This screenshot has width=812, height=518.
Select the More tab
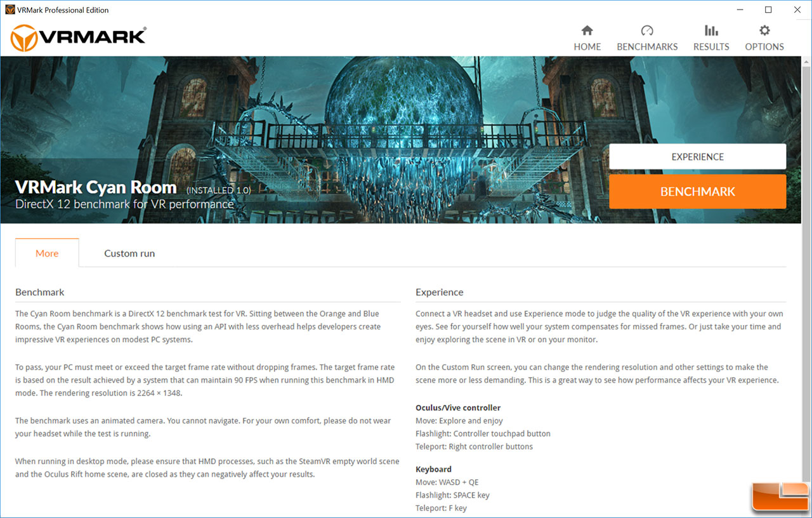pos(47,253)
